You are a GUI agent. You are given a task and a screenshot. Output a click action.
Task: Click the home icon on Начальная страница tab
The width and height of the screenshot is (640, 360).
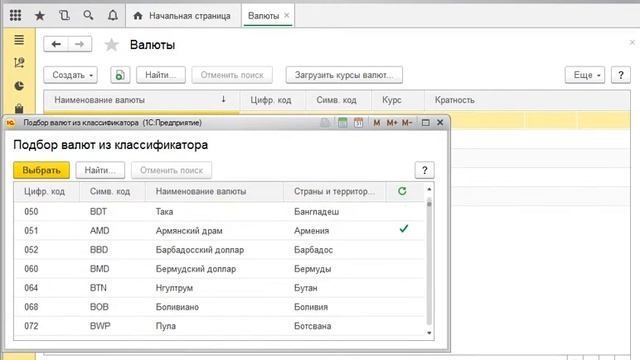point(138,16)
